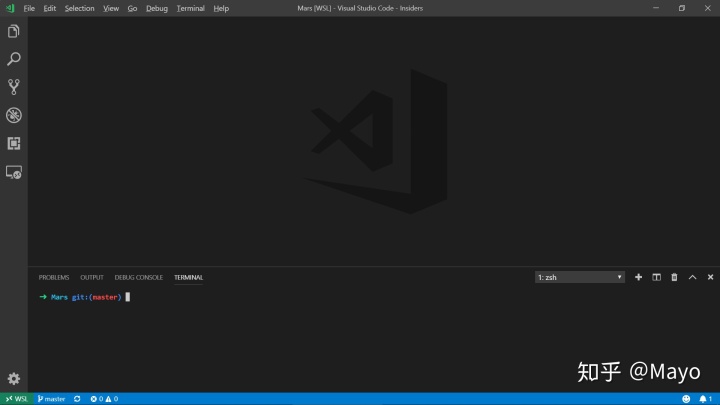Open the Remote Explorer icon

click(x=14, y=172)
